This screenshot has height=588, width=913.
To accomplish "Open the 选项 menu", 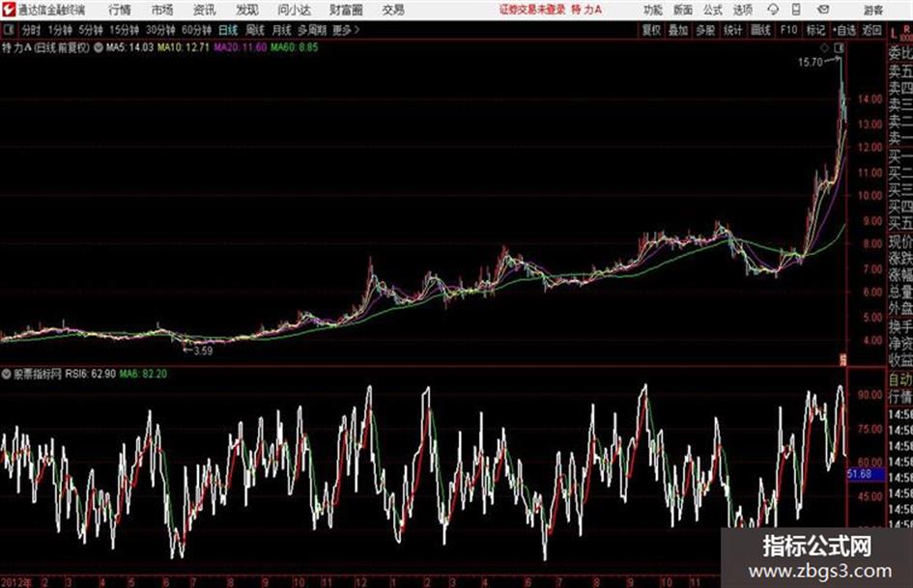I will (742, 10).
